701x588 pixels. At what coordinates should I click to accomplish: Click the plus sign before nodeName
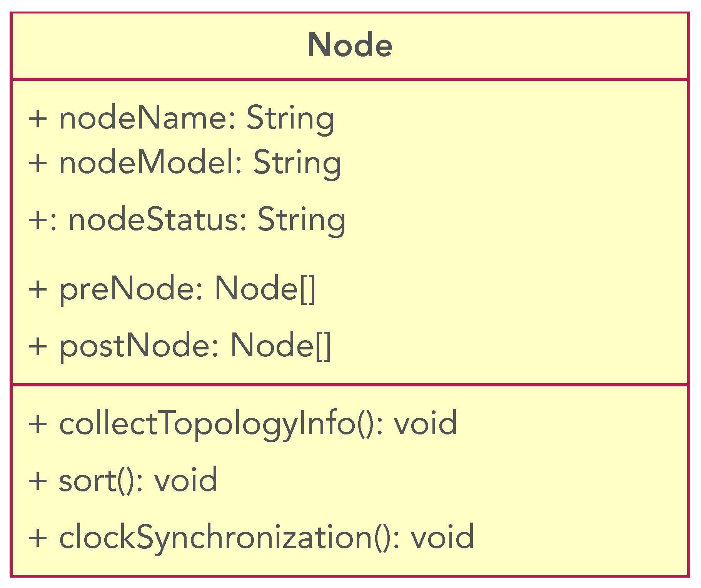(38, 119)
